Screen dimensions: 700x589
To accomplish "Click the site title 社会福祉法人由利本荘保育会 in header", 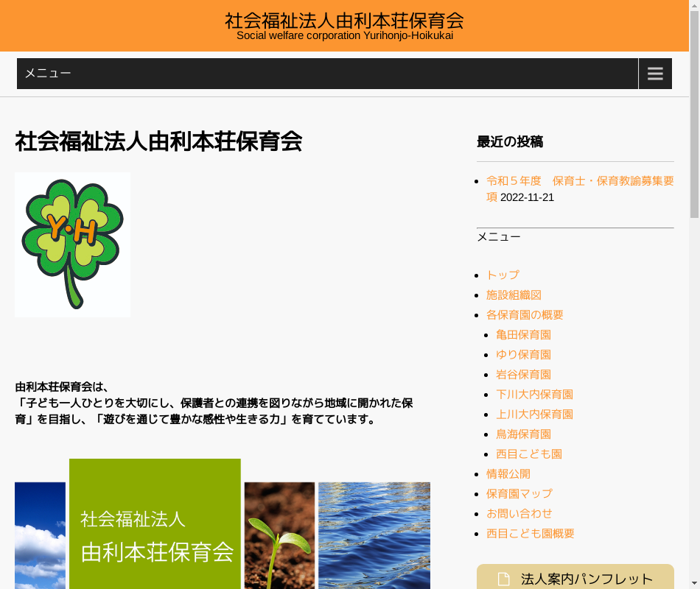I will click(344, 21).
